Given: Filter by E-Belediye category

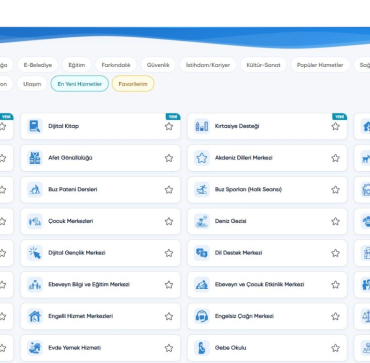Looking at the screenshot, I should (x=38, y=65).
